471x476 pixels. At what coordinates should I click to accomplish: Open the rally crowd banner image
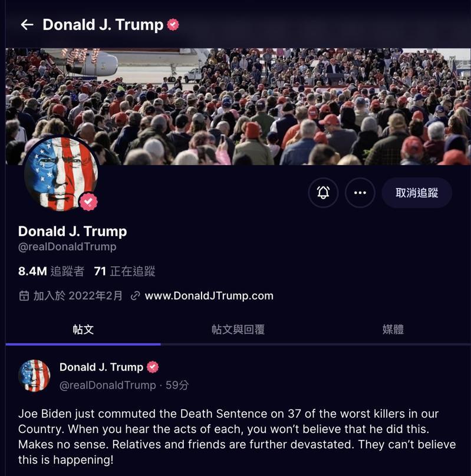click(x=238, y=107)
